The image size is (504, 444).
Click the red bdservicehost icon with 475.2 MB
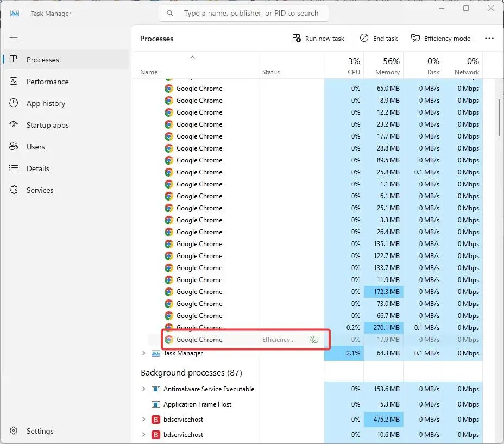[x=156, y=420]
